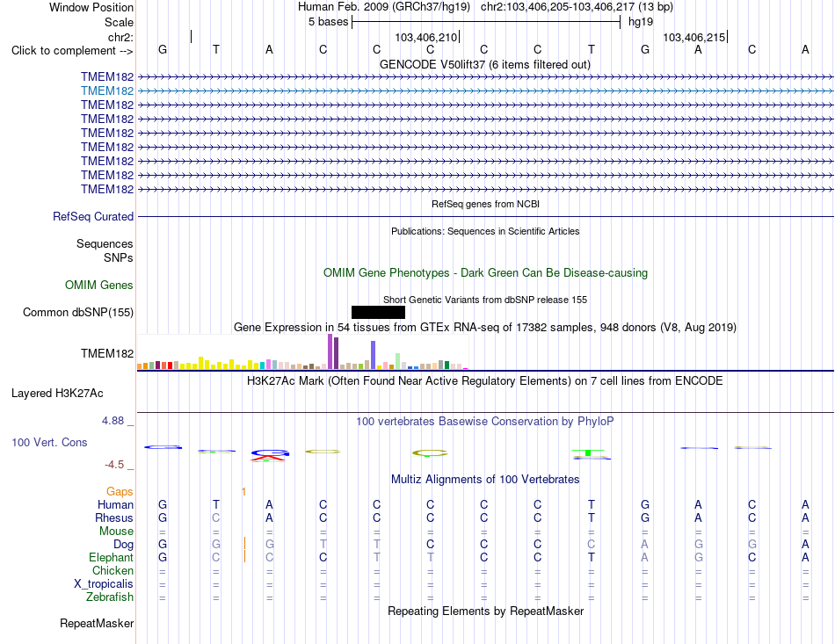Select the X_tropicalis species label

(x=104, y=584)
